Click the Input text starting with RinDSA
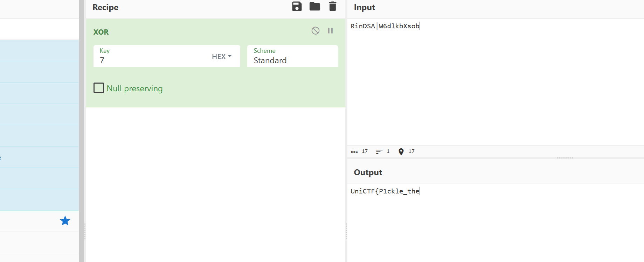Viewport: 644px width, 262px height. [x=385, y=26]
